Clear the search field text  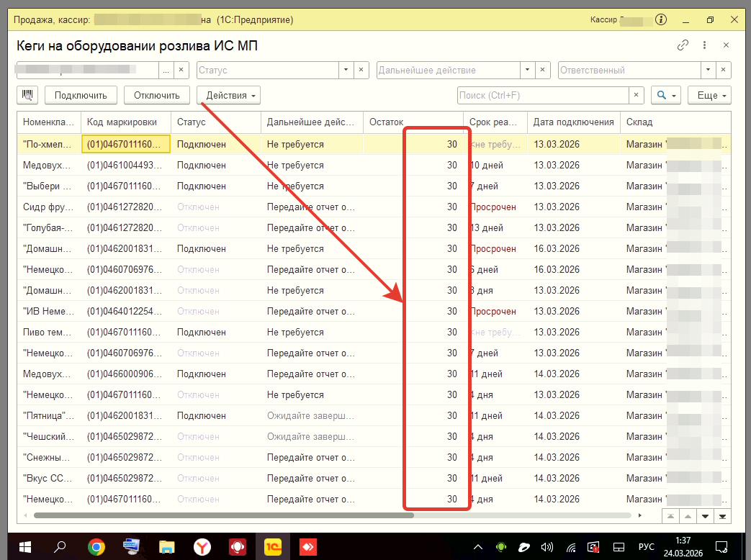636,95
